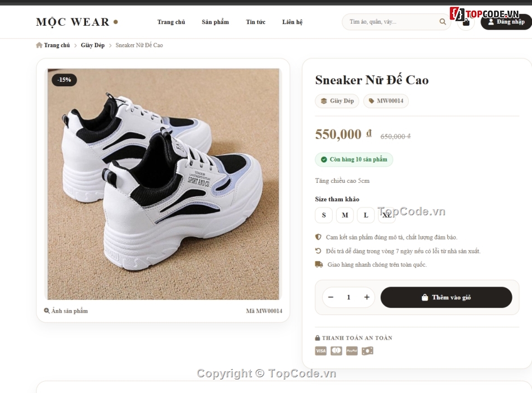Click the search input field
532x393 pixels.
392,22
